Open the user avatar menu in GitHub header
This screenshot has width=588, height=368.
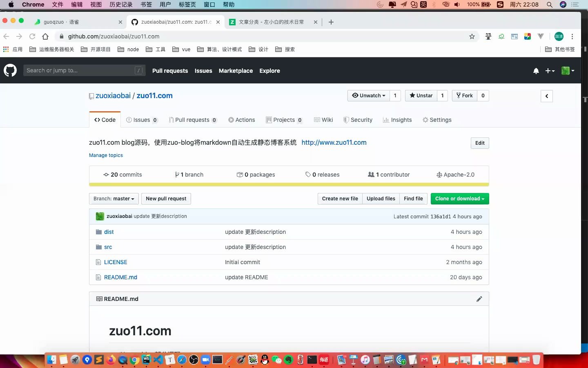[568, 71]
